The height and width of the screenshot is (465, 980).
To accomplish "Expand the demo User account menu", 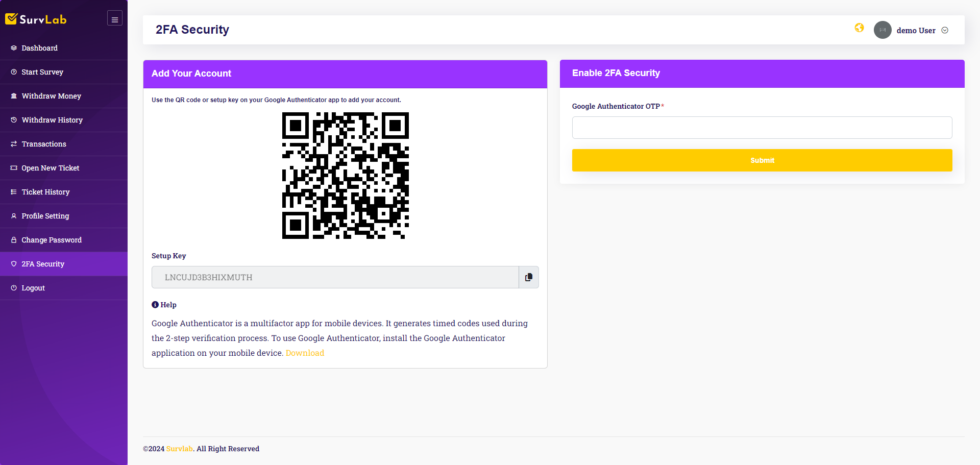I will (945, 30).
